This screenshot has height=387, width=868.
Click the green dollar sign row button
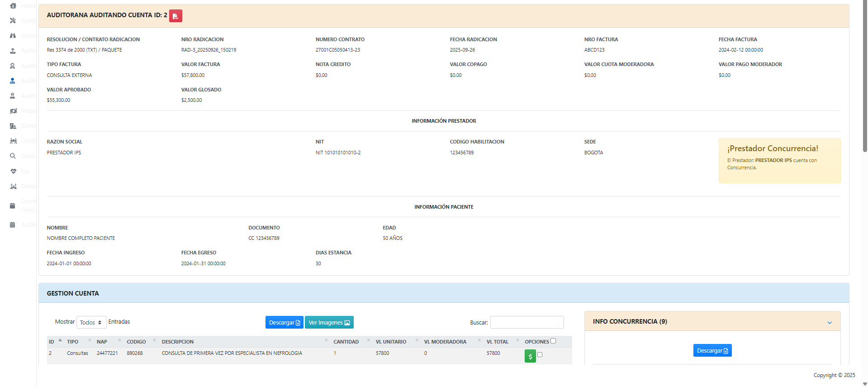point(530,356)
